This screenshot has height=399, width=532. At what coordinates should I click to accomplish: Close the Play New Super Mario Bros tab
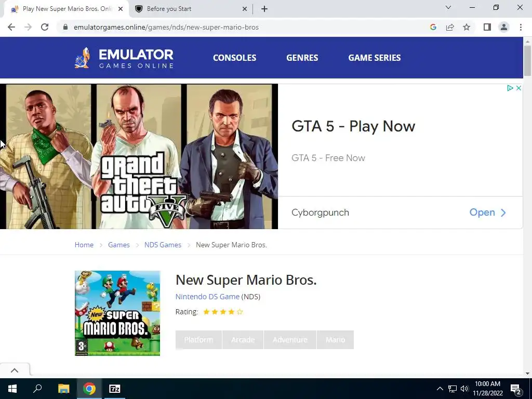click(121, 9)
